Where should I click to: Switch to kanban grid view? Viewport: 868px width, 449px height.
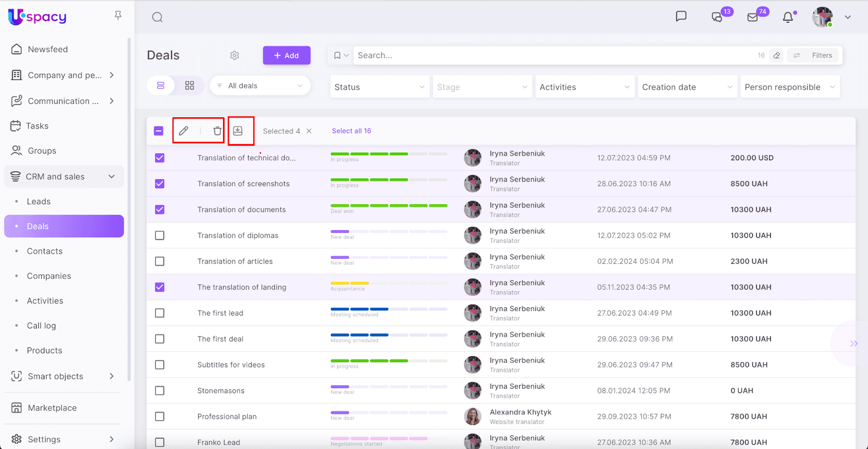pyautogui.click(x=189, y=86)
